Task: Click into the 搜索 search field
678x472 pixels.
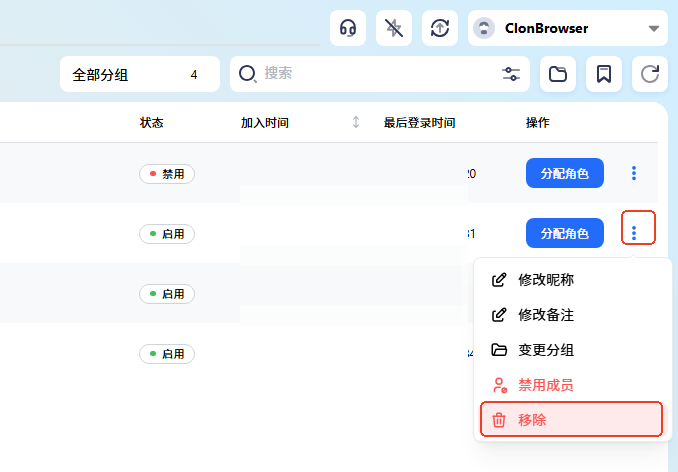Action: (x=380, y=74)
